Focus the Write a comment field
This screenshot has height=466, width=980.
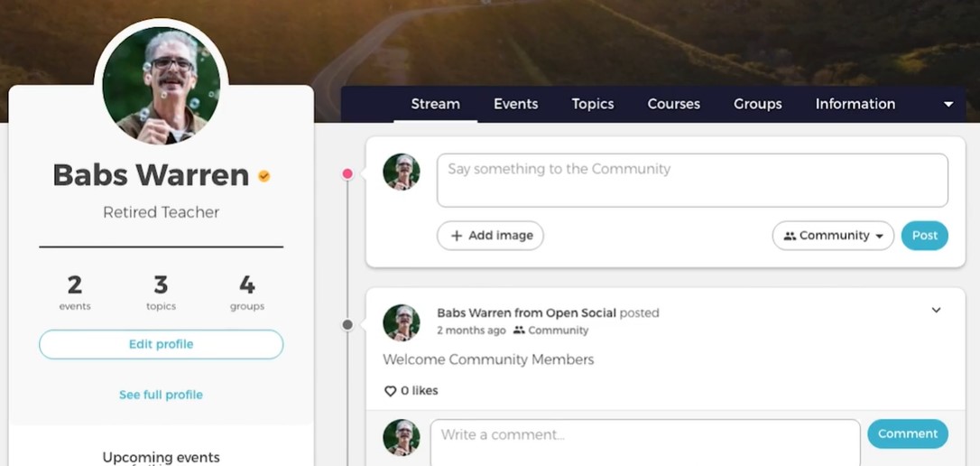pos(644,437)
